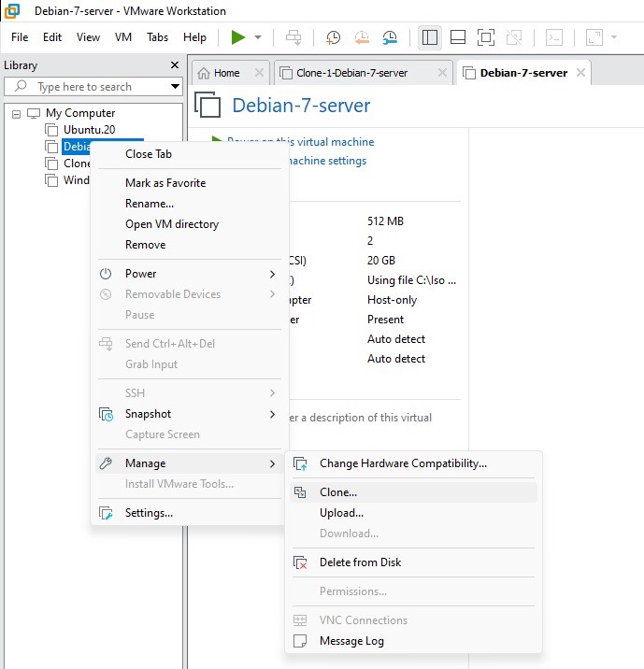Choose Upload... in the Manage submenu
The image size is (644, 669).
click(341, 513)
